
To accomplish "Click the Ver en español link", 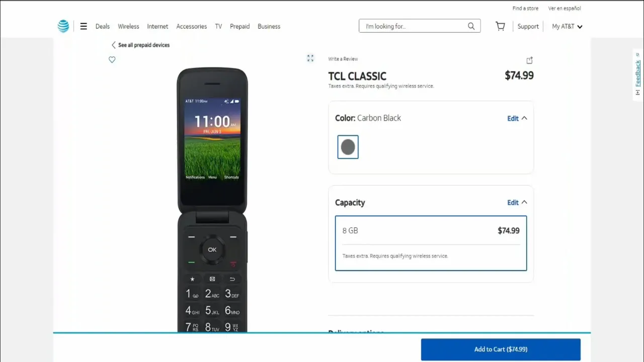I will point(565,9).
